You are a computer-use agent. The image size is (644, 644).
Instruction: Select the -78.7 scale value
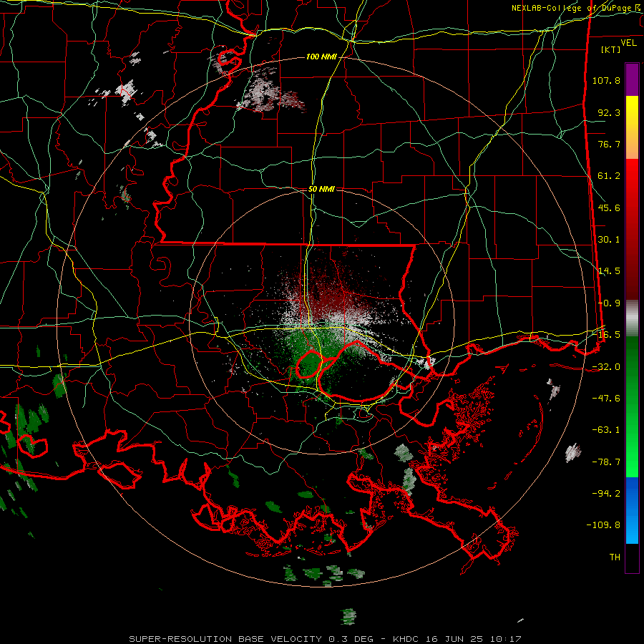[x=606, y=462]
